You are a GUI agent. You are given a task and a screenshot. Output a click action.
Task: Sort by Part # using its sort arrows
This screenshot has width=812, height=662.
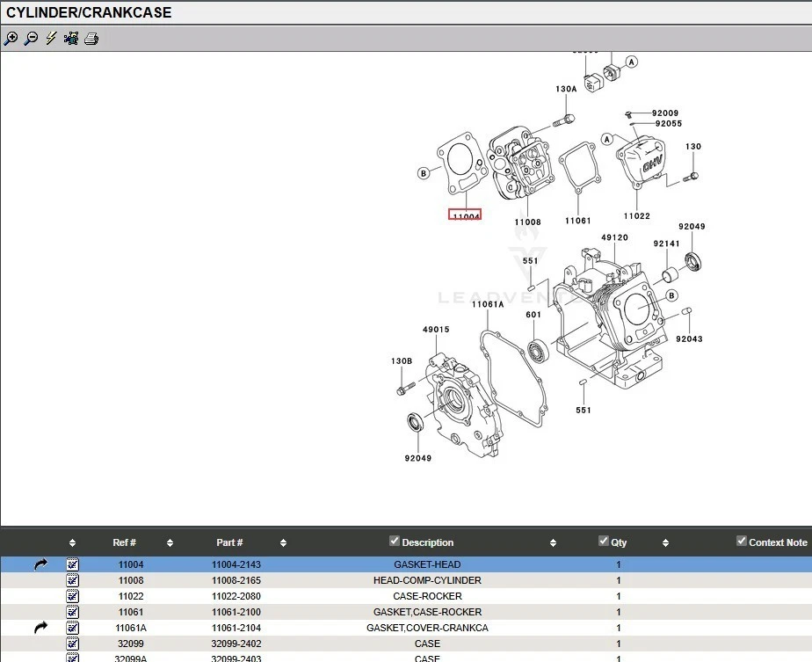(283, 542)
